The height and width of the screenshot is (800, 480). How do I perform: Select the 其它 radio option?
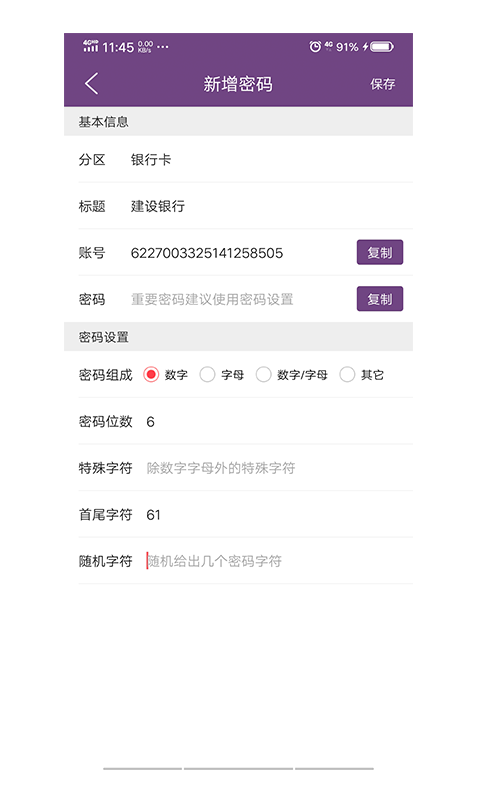[x=347, y=374]
